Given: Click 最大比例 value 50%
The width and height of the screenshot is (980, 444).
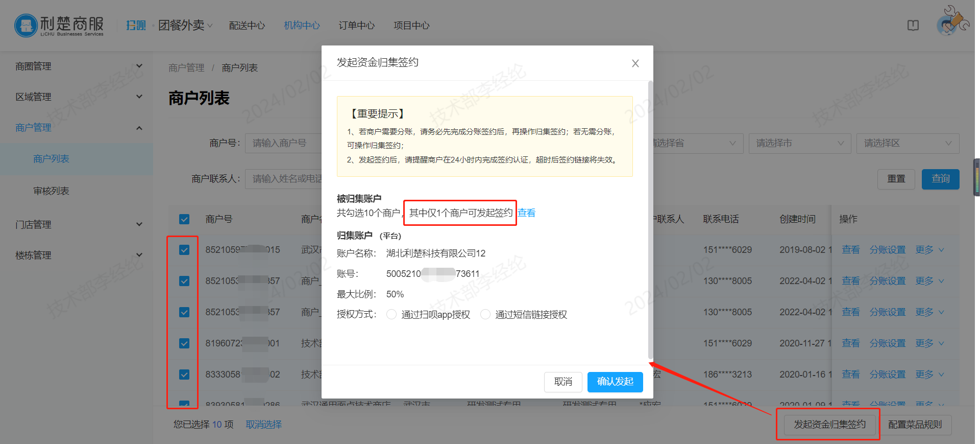Looking at the screenshot, I should pyautogui.click(x=395, y=294).
